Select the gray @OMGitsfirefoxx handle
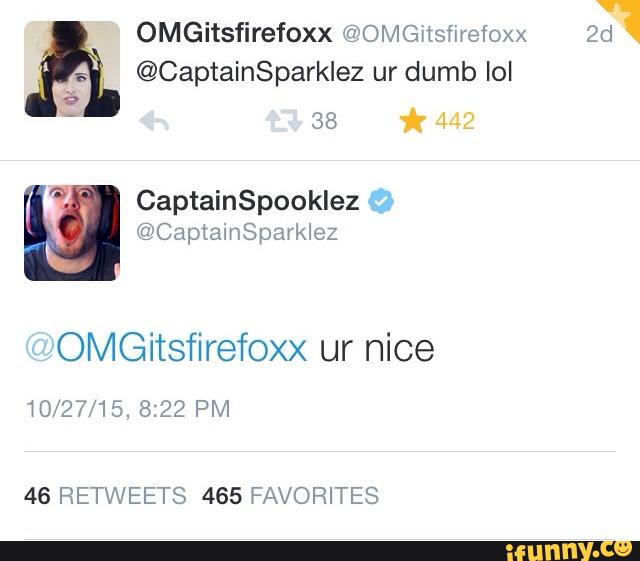The width and height of the screenshot is (640, 561). tap(434, 34)
